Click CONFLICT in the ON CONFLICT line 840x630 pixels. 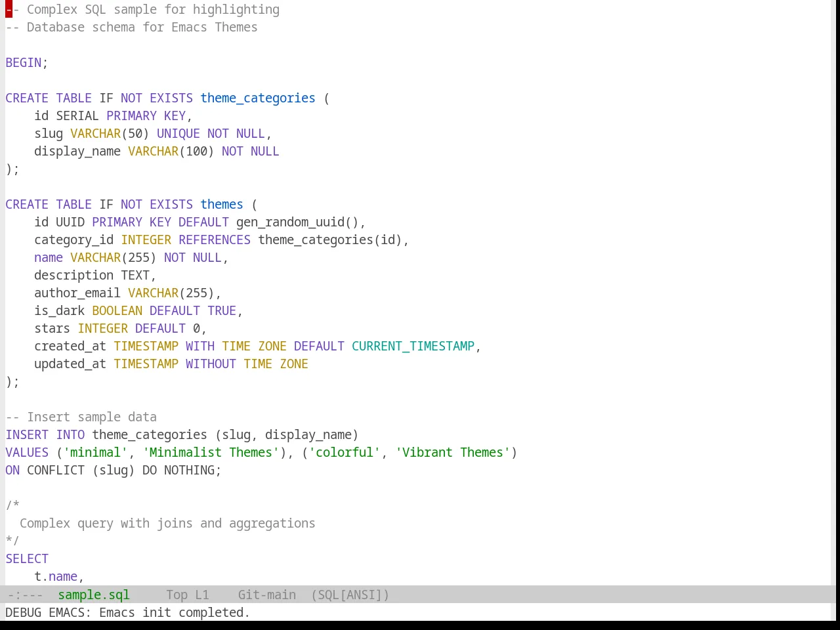[56, 470]
